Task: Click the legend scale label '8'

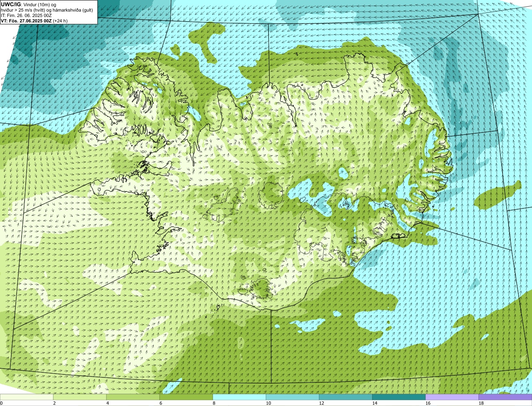Action: (214, 403)
